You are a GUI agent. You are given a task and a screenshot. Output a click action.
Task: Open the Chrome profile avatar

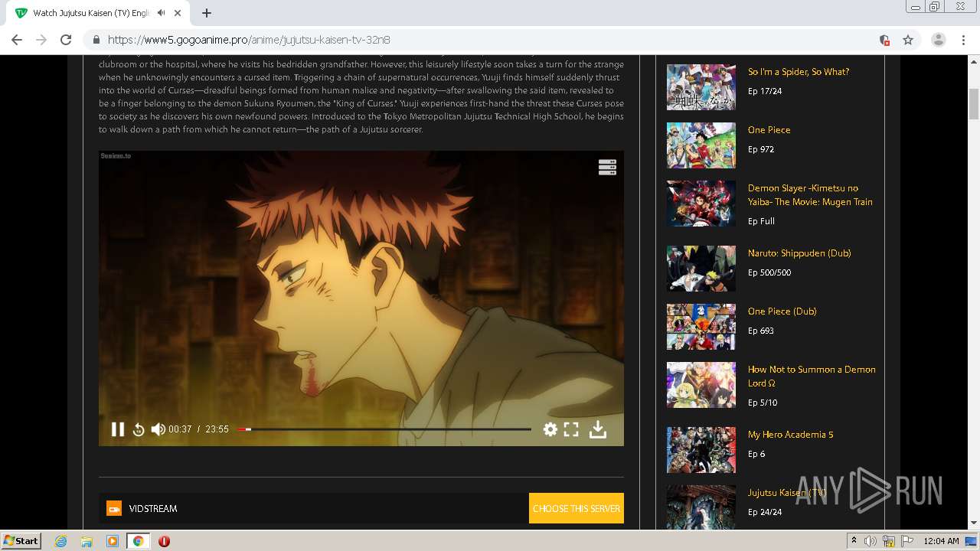[939, 40]
